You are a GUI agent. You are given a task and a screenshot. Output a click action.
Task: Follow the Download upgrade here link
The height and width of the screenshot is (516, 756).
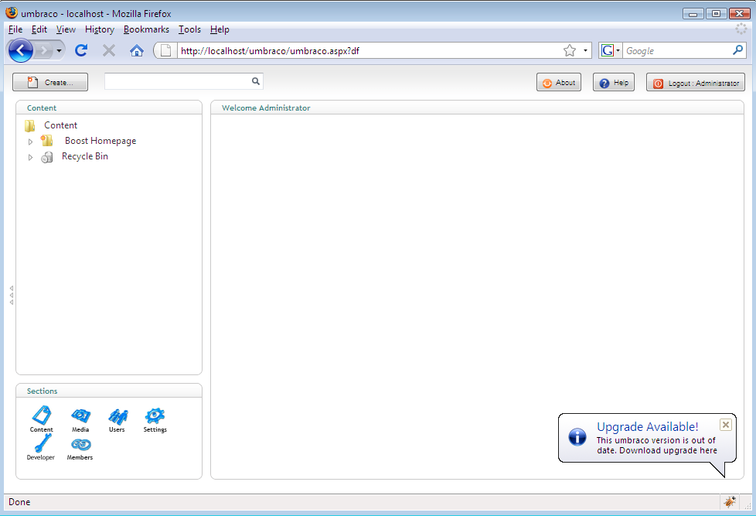[x=668, y=450]
